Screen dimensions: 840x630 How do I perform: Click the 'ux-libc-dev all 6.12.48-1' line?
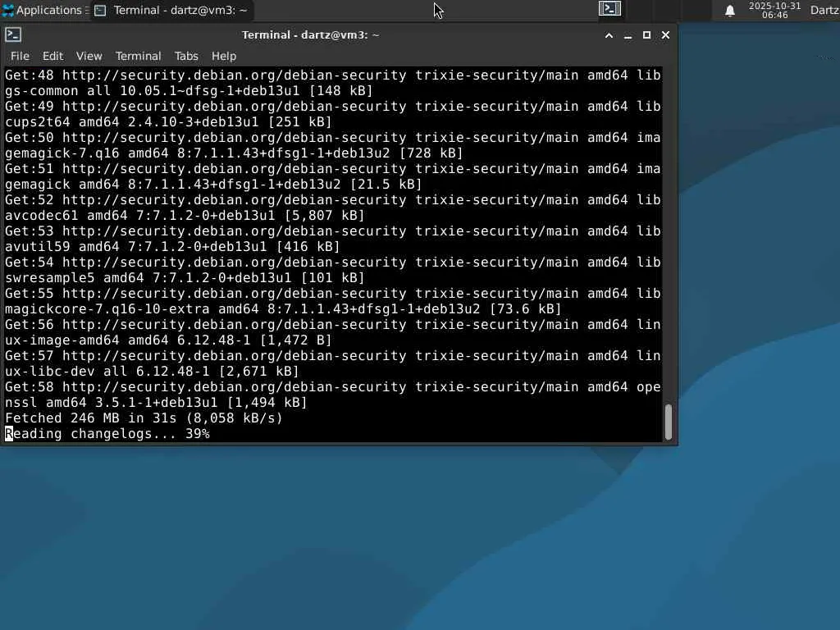[152, 372]
